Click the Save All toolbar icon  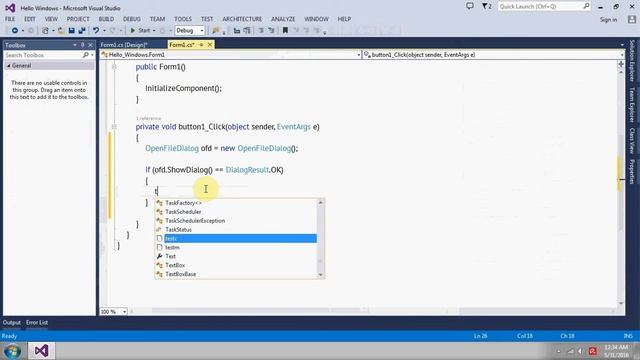coord(82,31)
